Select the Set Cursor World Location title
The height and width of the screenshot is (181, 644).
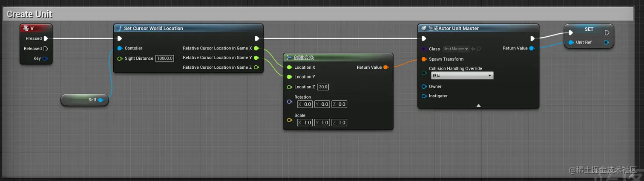[x=153, y=29]
